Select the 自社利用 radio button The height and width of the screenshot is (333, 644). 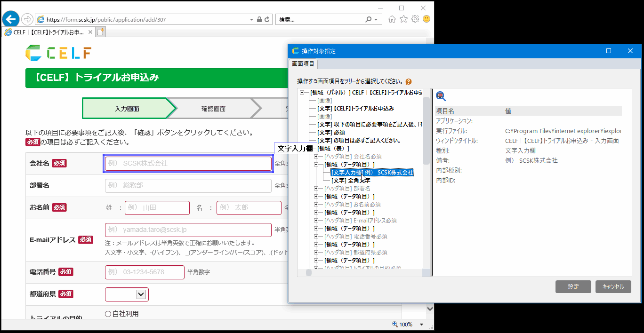tap(108, 314)
